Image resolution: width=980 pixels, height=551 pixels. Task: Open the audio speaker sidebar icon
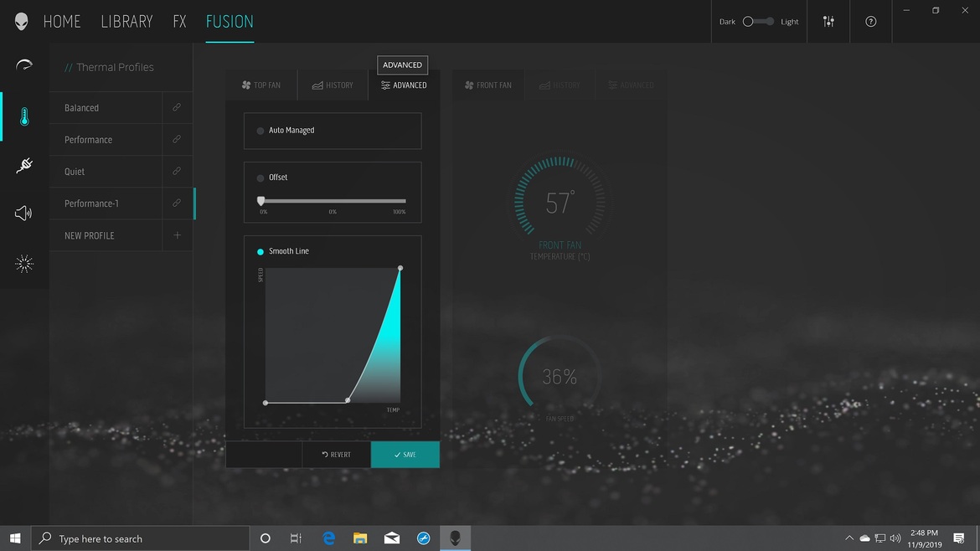23,213
